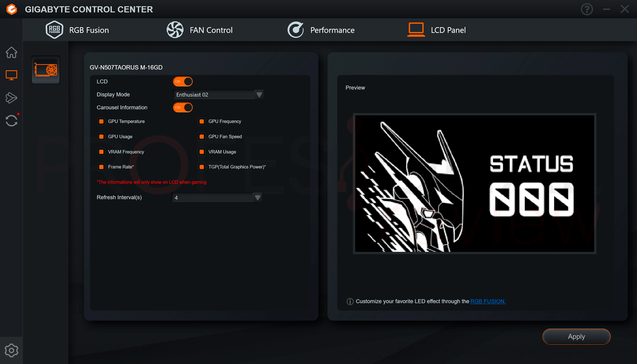The image size is (637, 364).
Task: Minimize the Gigabyte Control Center window
Action: 607,9
